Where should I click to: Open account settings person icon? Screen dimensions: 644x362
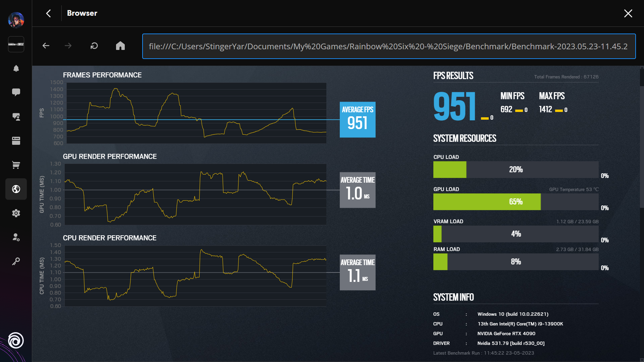[x=16, y=237]
